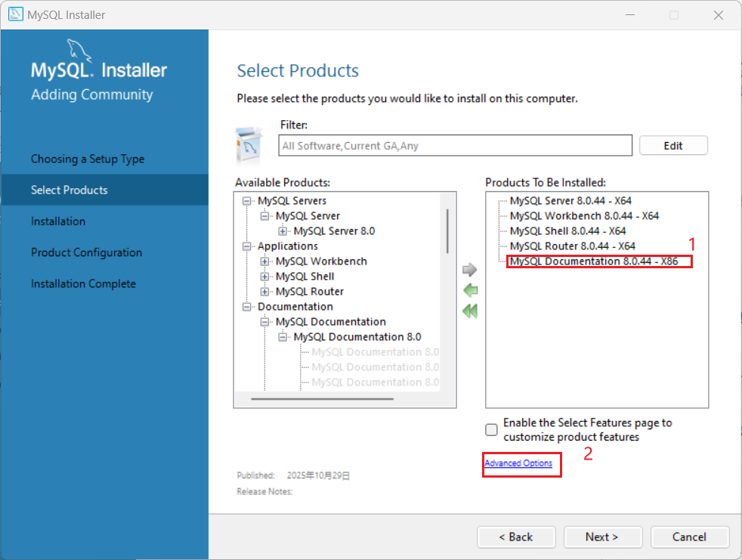742x560 pixels.
Task: Collapse the Applications tree node
Action: tap(246, 246)
